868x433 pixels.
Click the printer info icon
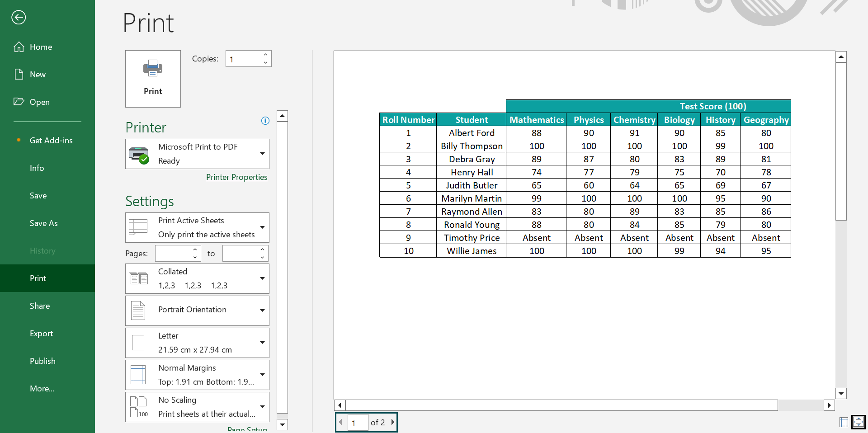click(x=265, y=121)
